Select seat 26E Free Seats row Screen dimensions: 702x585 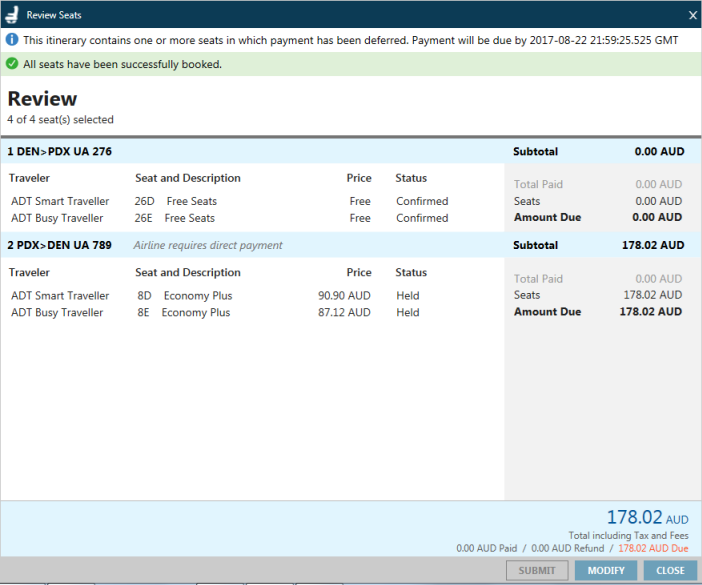point(175,218)
